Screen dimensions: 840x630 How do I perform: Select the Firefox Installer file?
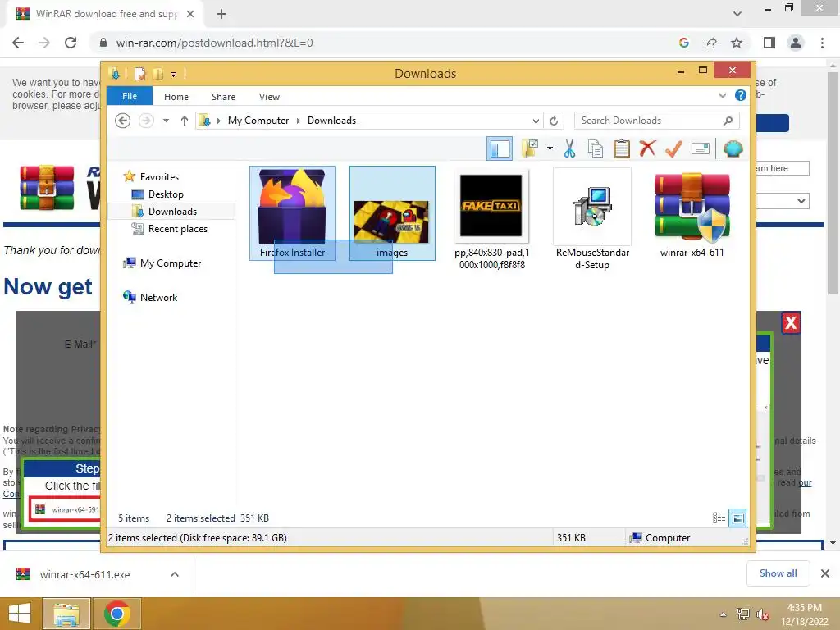tap(293, 213)
